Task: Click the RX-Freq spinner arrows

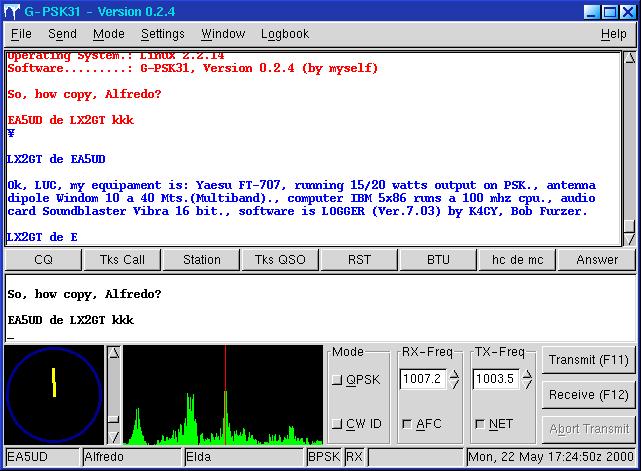Action: 454,379
